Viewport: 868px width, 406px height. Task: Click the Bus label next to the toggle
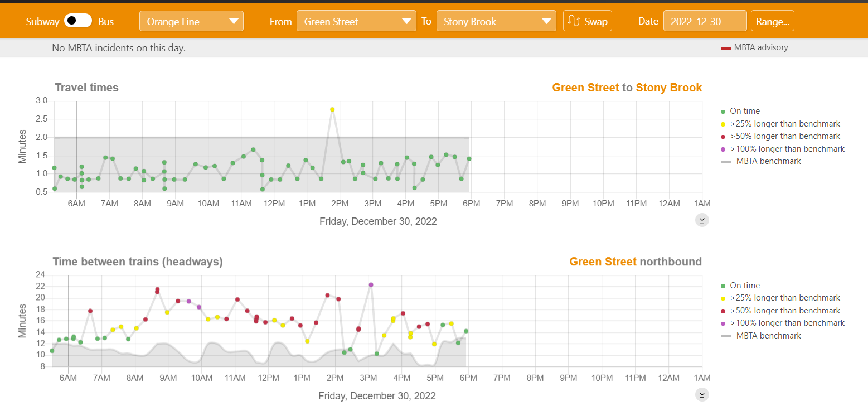(x=106, y=22)
